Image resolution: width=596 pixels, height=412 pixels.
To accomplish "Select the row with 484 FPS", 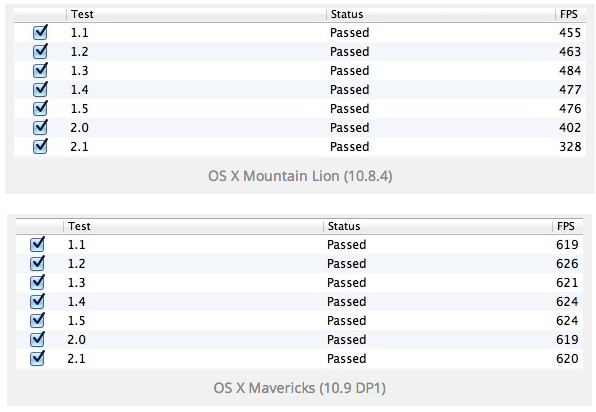I will coord(300,71).
